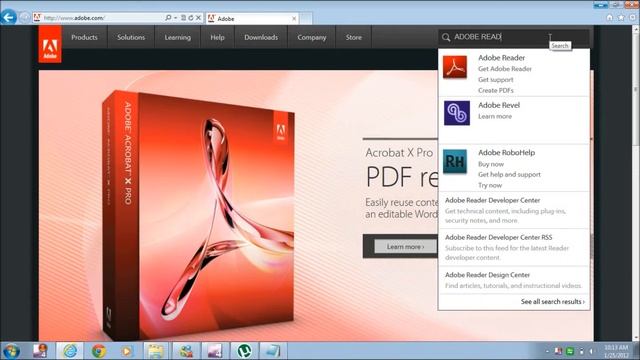Viewport: 640px width, 360px height.
Task: Open Windows Start orb
Action: (x=11, y=351)
